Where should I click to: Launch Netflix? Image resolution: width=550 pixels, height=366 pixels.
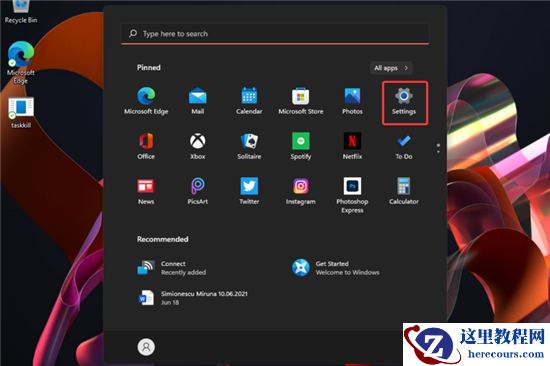coord(352,146)
